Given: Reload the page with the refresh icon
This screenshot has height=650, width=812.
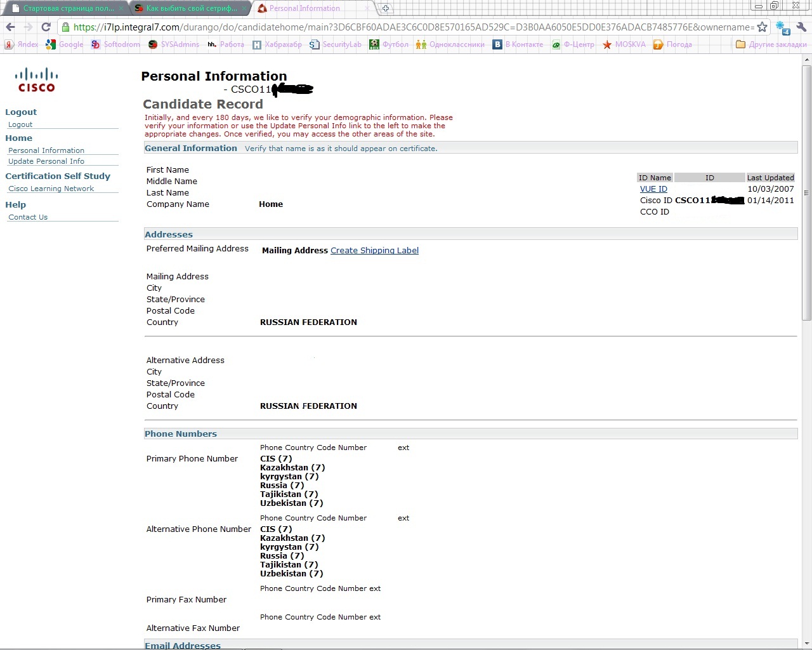Looking at the screenshot, I should click(46, 27).
